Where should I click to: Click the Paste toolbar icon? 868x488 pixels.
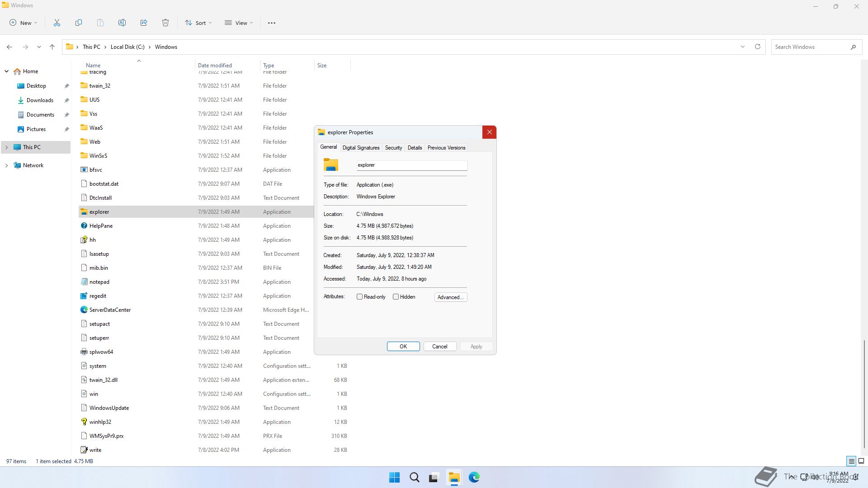point(100,23)
